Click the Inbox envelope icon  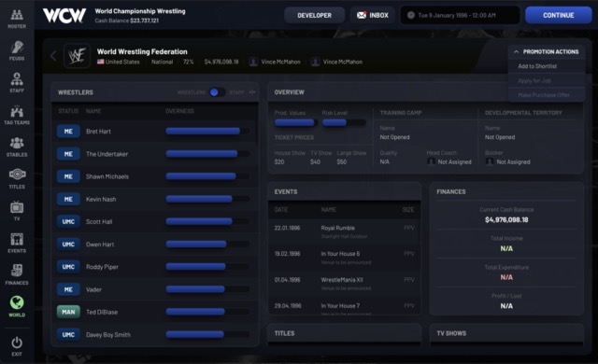(x=362, y=15)
